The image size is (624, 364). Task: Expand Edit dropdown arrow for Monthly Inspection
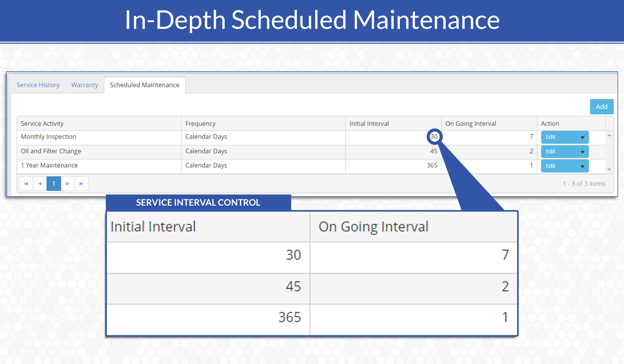(582, 137)
